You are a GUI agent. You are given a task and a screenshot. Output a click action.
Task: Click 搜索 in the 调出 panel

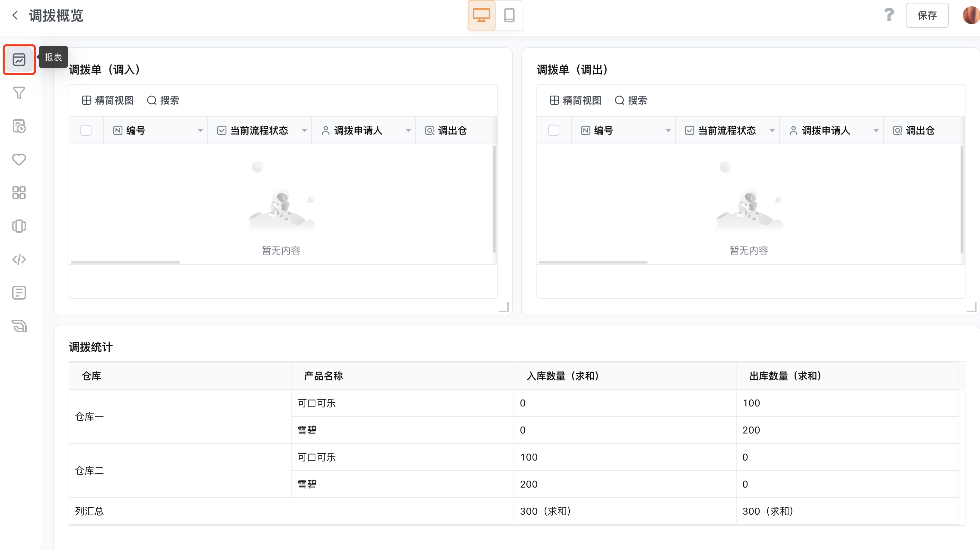pyautogui.click(x=631, y=101)
